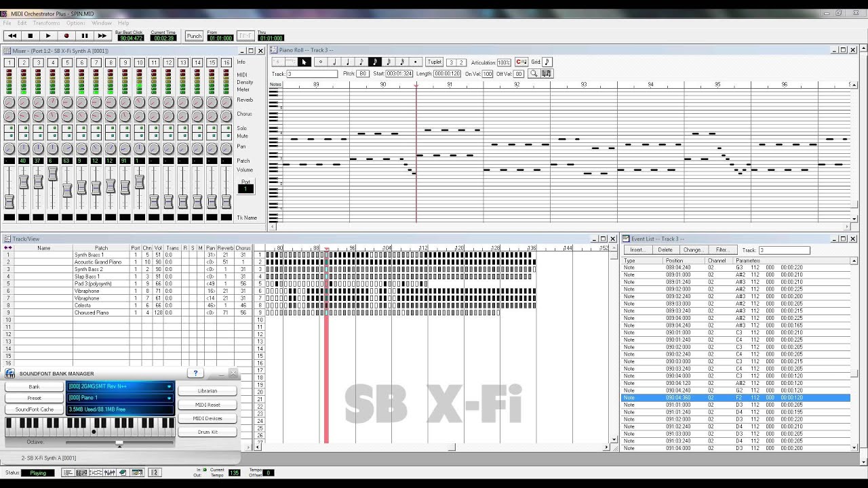Adjust the Octave slider handle in SoundFont Bank Manager
868x488 pixels.
(x=119, y=444)
